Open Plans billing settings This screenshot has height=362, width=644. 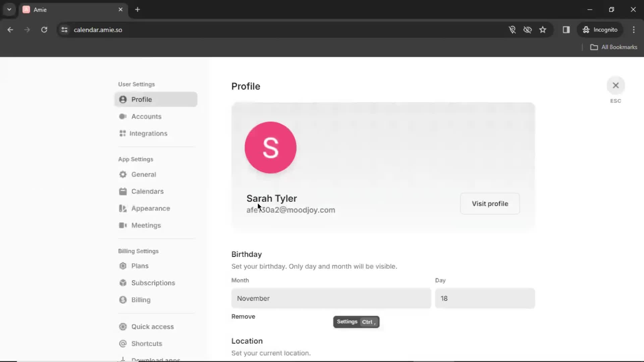coord(140,266)
